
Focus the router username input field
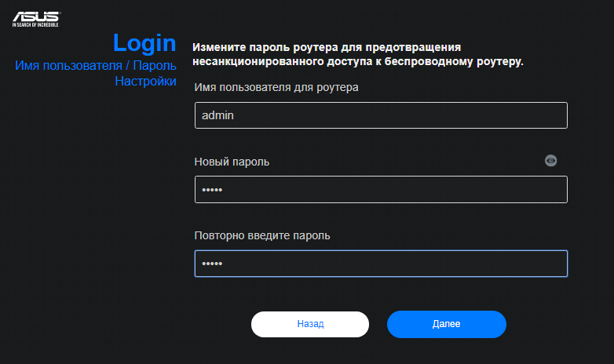click(381, 115)
